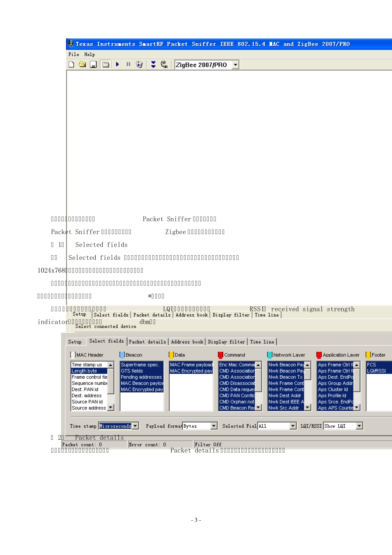392x555 pixels.
Task: Click down arrow of MAC Header list scrollbar
Action: click(x=111, y=408)
